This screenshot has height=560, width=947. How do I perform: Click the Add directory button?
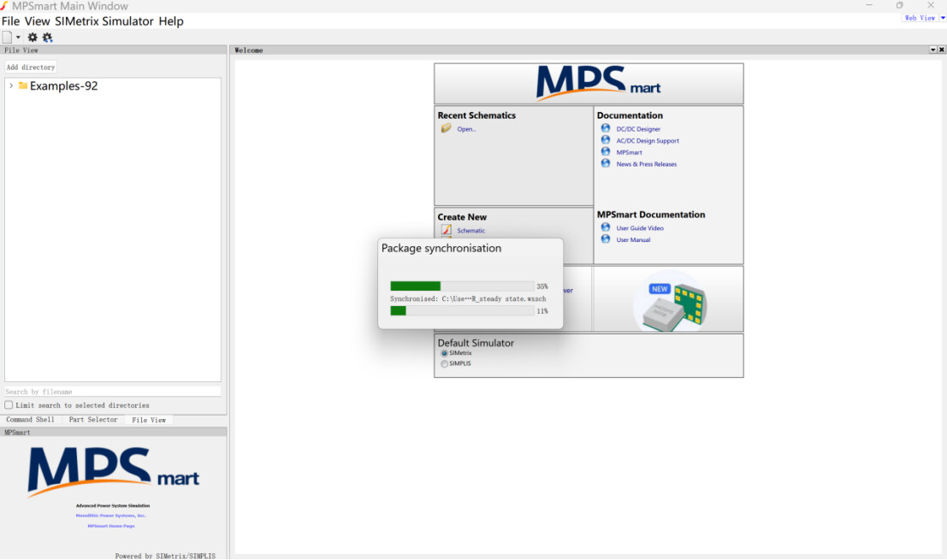tap(31, 67)
